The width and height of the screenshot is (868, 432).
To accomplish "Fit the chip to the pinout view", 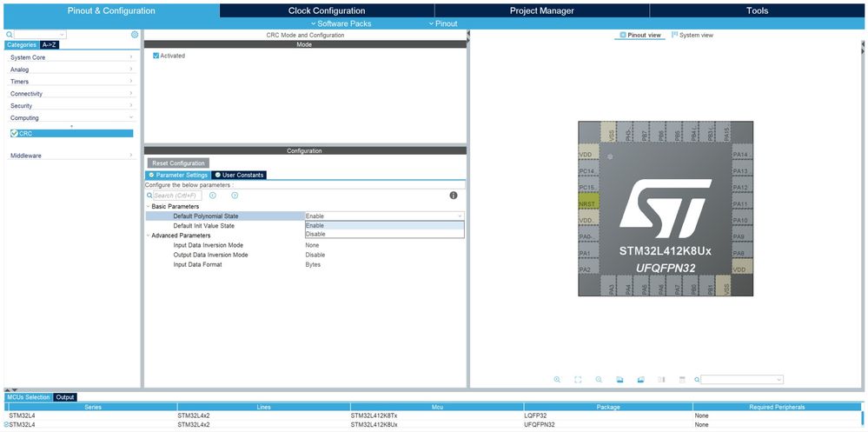I will [578, 379].
